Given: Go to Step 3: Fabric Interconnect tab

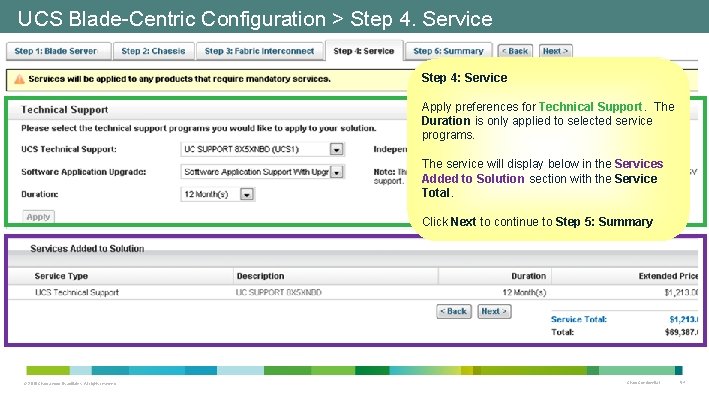Looking at the screenshot, I should [260, 51].
